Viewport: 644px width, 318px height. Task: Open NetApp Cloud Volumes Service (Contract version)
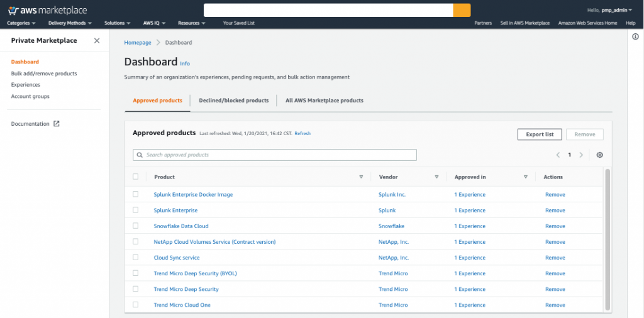click(x=214, y=242)
